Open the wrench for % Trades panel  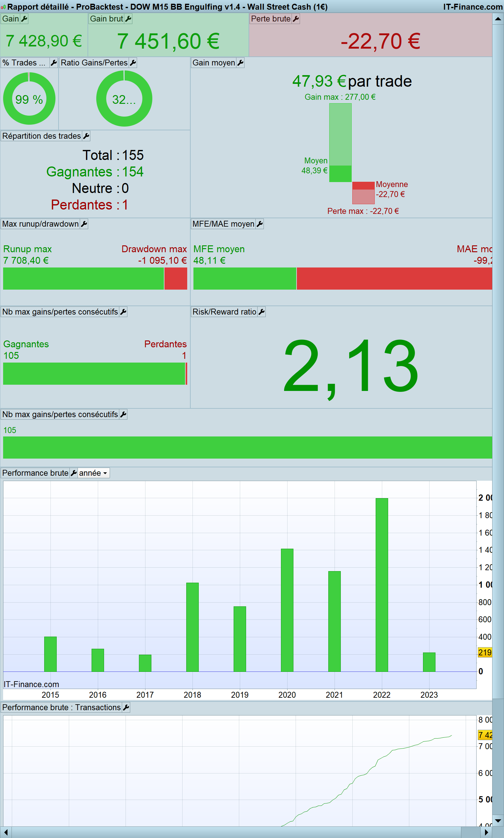tap(54, 63)
